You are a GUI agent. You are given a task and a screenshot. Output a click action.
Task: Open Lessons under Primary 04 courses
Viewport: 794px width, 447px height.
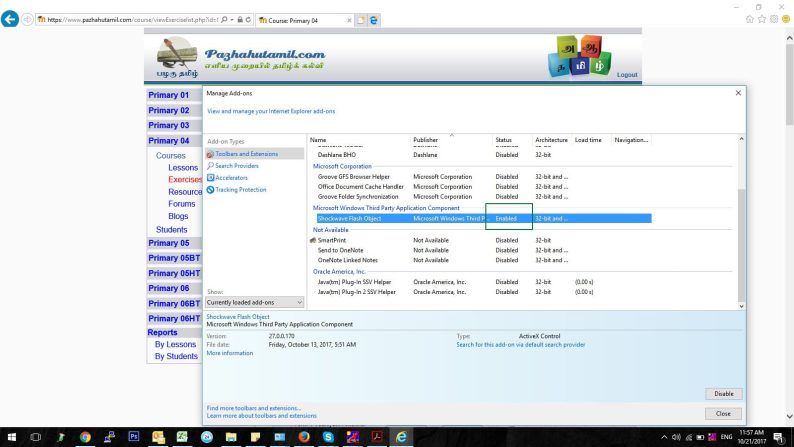coord(183,168)
